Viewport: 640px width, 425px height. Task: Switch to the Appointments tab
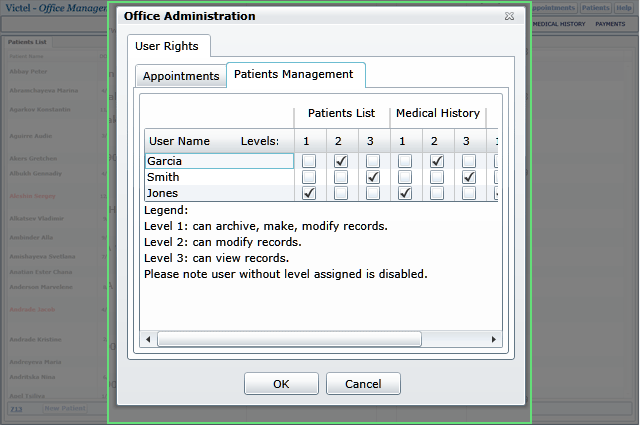(181, 76)
